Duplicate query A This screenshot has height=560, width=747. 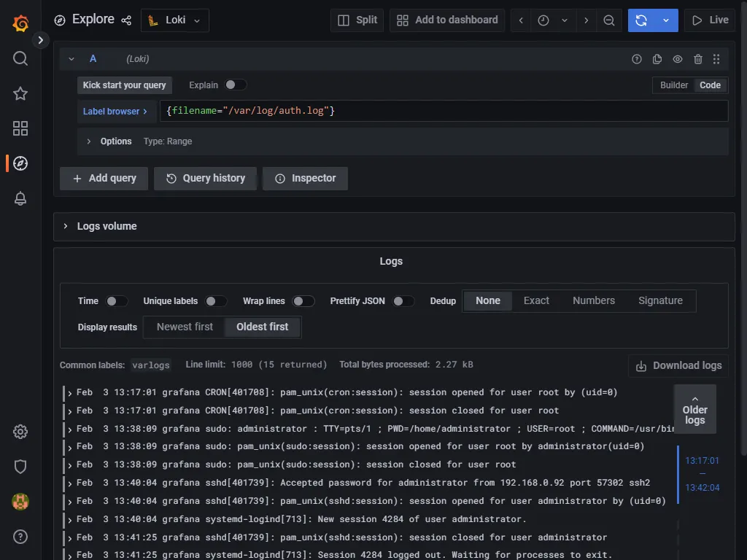(x=657, y=59)
